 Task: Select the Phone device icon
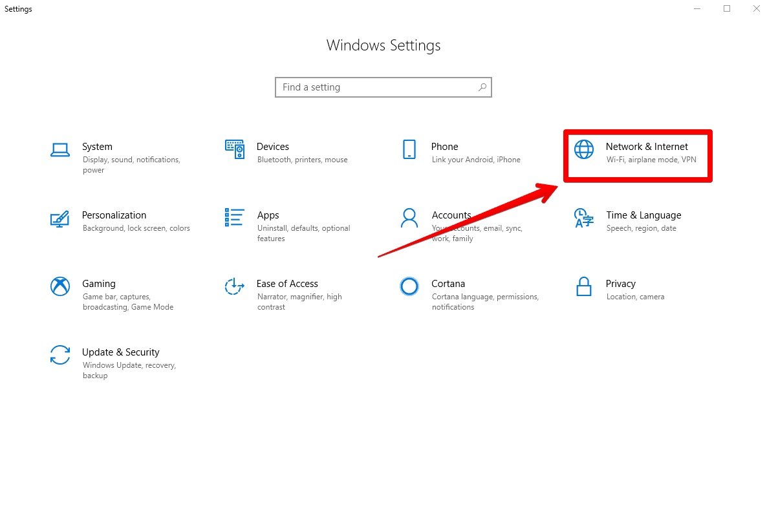409,149
